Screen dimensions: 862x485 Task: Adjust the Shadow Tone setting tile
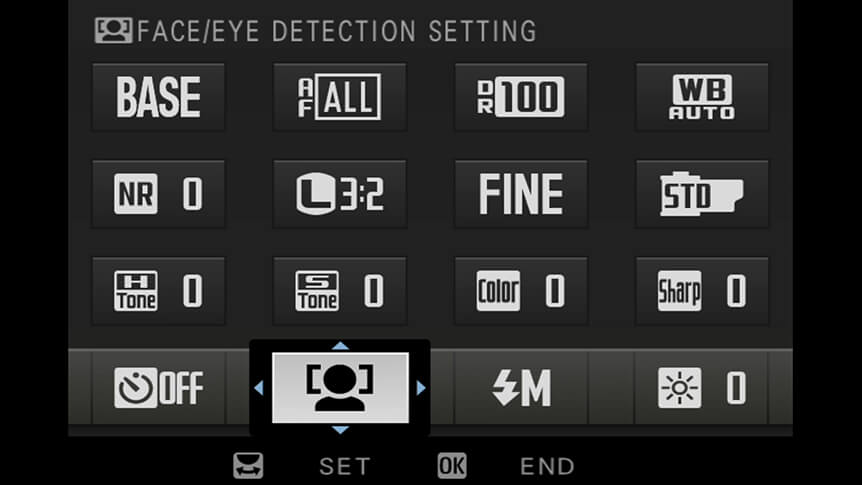pos(340,291)
